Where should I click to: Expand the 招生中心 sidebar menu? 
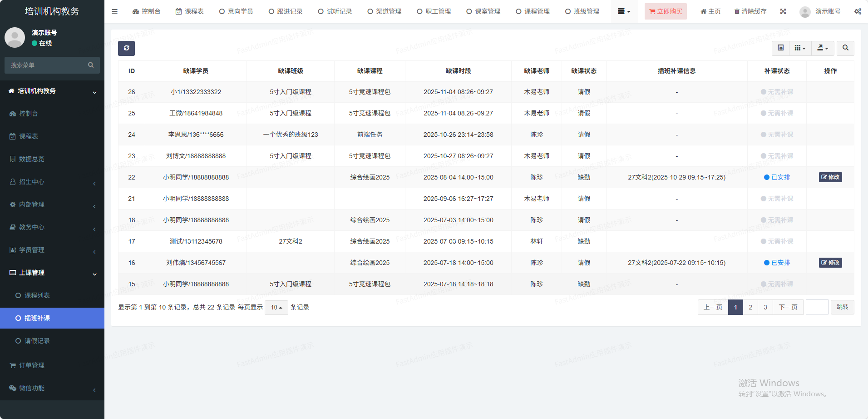point(52,182)
